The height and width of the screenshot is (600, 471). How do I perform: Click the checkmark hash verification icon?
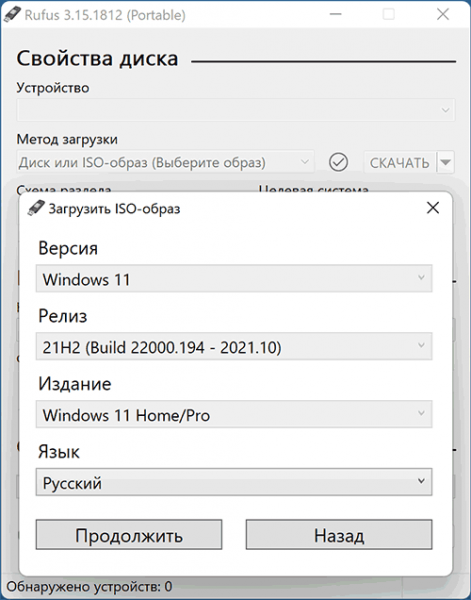[x=338, y=162]
